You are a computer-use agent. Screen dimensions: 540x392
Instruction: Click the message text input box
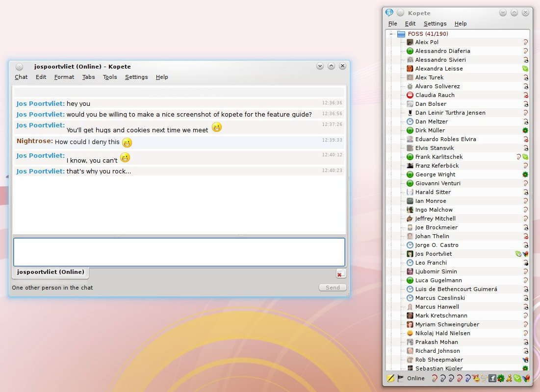179,252
